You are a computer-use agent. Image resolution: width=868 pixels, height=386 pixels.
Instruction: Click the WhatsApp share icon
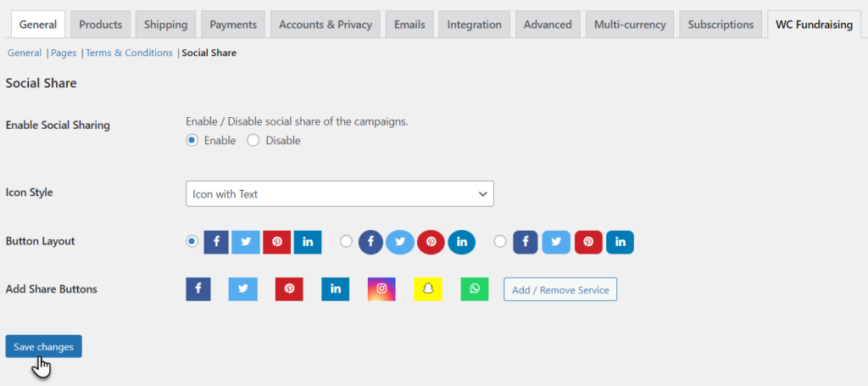pos(475,289)
